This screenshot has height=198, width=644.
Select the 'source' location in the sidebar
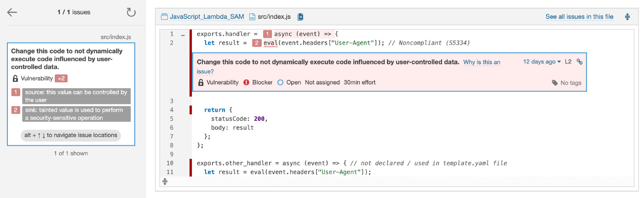76,96
